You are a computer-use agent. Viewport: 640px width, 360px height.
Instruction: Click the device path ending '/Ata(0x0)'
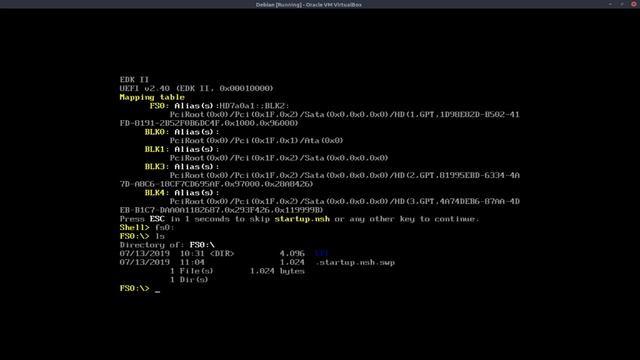256,140
